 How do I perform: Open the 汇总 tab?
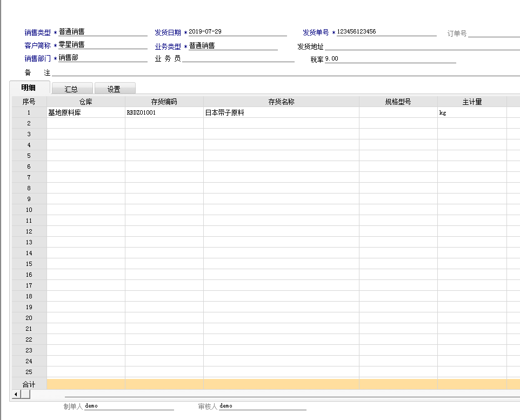72,89
